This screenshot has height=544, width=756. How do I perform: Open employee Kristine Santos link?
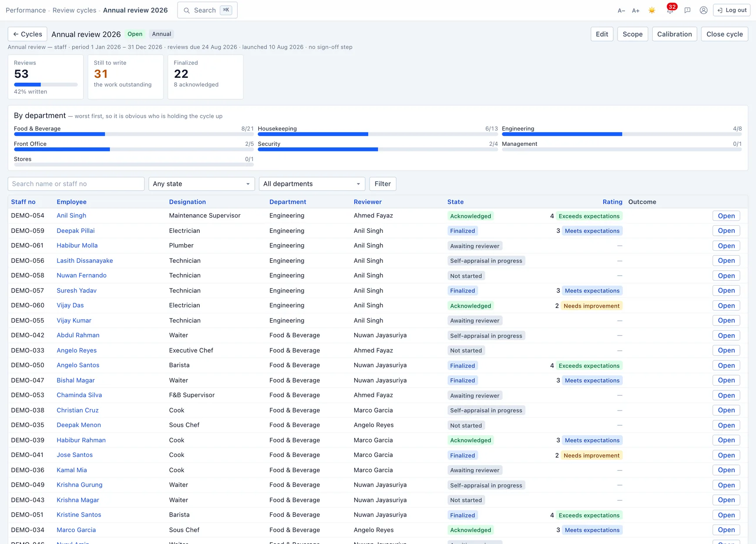click(x=79, y=515)
